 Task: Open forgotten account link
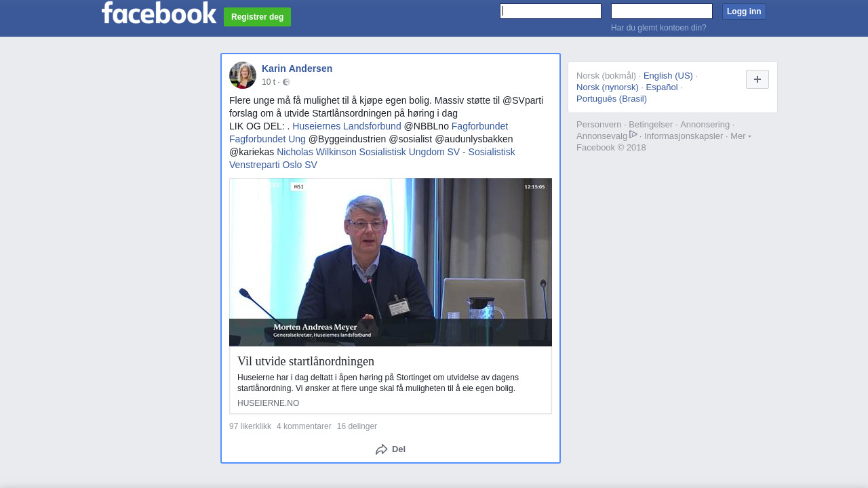click(658, 28)
